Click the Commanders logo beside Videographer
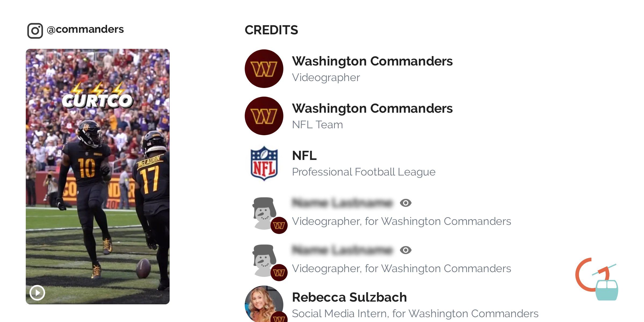 coord(264,69)
